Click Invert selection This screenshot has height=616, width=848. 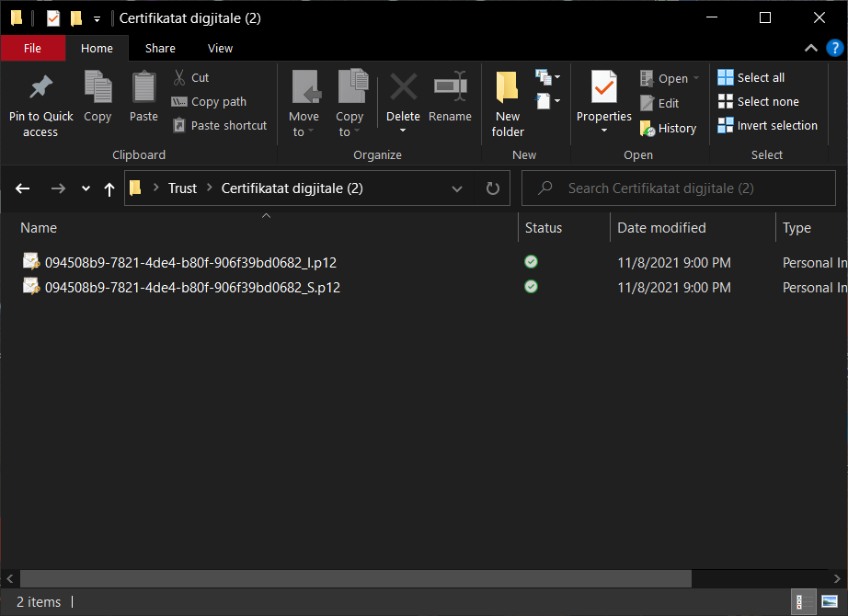[767, 125]
